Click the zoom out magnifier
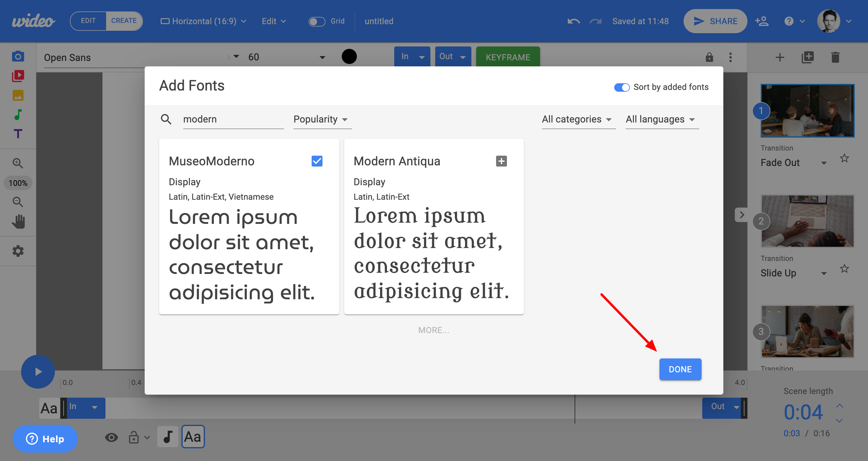Viewport: 868px width, 461px height. [18, 202]
